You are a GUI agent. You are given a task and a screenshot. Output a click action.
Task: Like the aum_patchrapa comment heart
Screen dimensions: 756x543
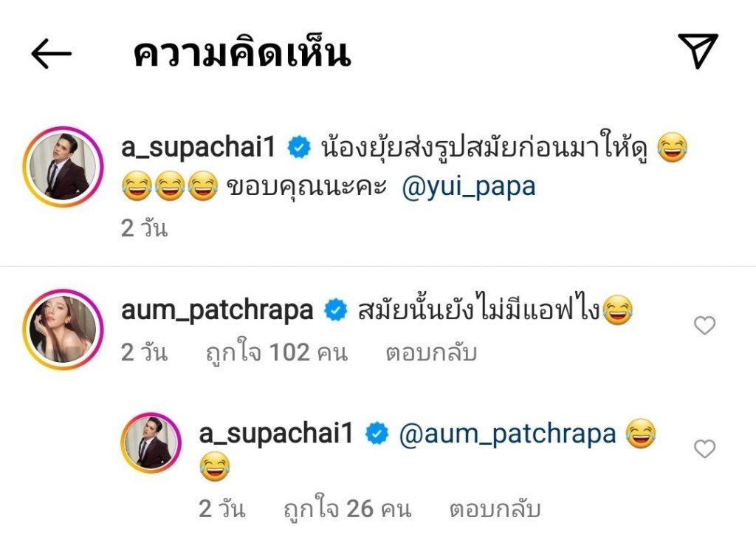pyautogui.click(x=704, y=325)
